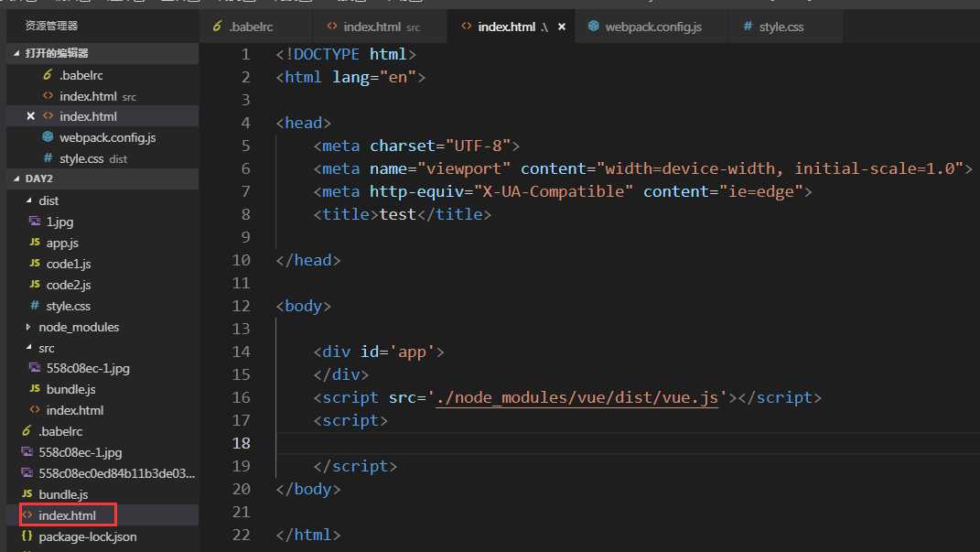Place cursor on empty line 18
Viewport: 980px width, 552px height.
(x=549, y=443)
